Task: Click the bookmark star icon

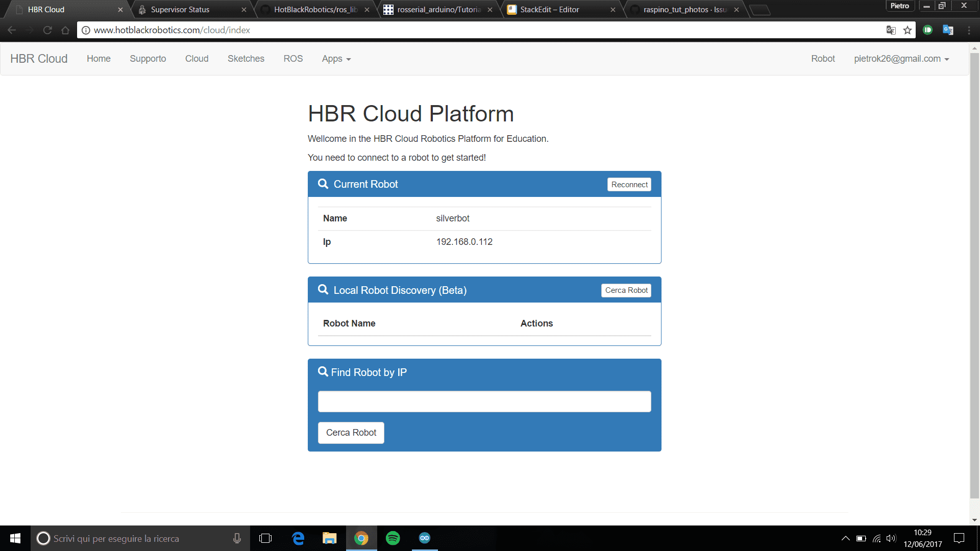Action: tap(907, 31)
